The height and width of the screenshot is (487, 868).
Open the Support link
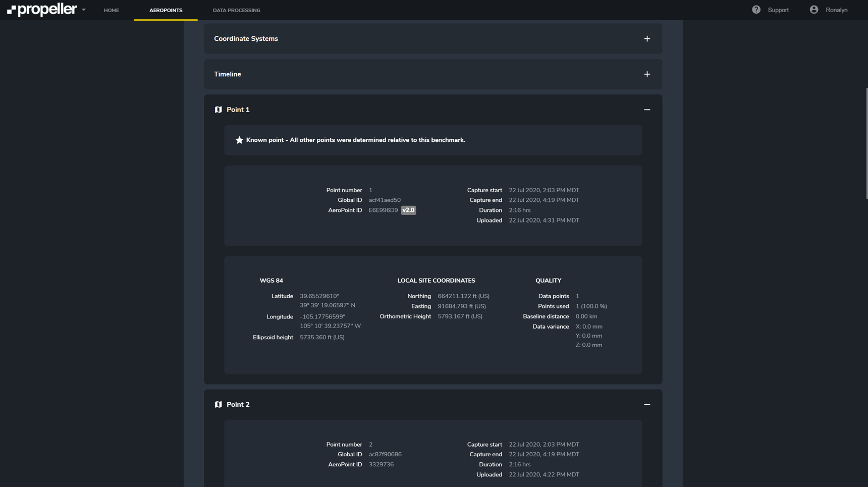pyautogui.click(x=778, y=10)
